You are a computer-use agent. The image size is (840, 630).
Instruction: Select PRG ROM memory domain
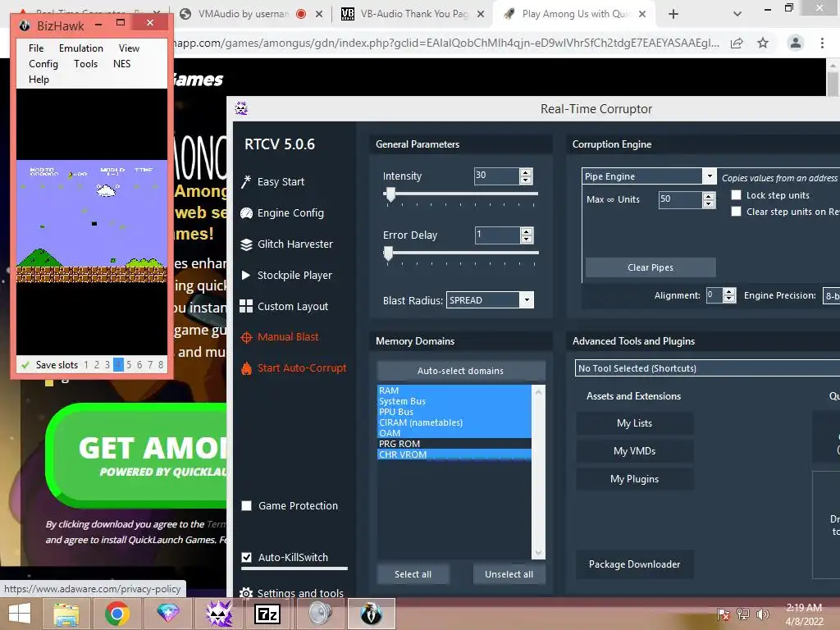coord(454,444)
